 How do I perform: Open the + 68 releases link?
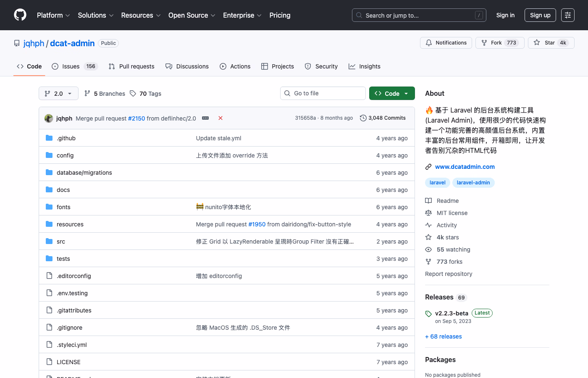click(x=443, y=336)
